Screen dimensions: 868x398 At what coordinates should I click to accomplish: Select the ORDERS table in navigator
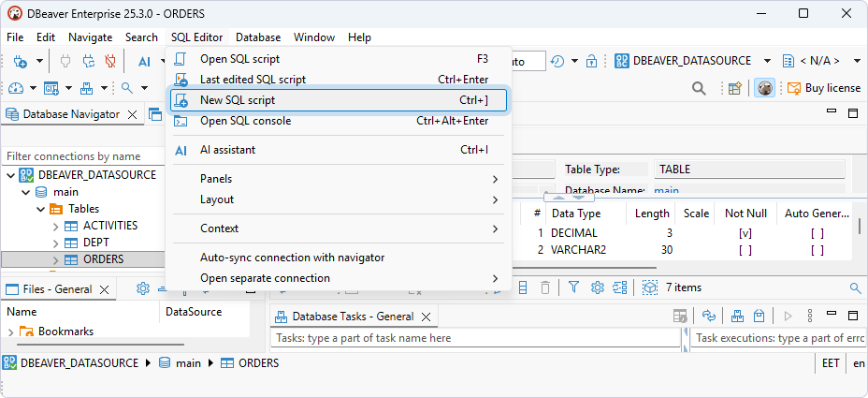(103, 259)
